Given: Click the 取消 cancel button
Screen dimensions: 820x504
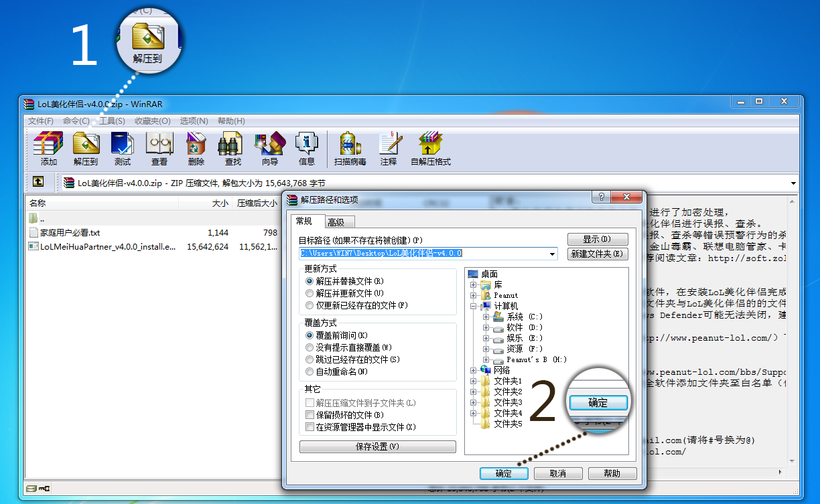Looking at the screenshot, I should click(558, 473).
